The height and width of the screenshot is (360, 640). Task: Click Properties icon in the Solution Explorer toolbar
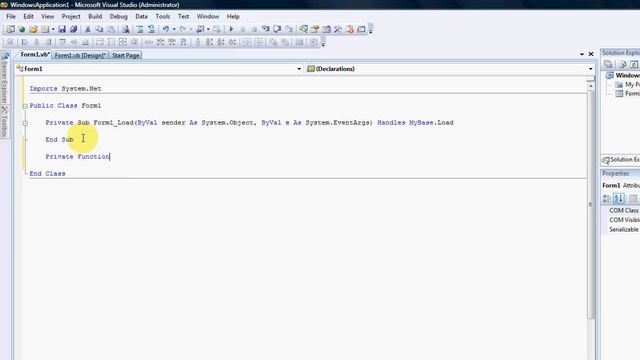(x=608, y=64)
